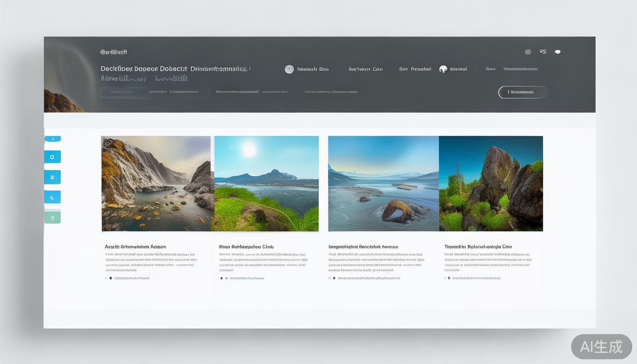Open the mossy boulders image
Viewport: 637px width, 364px height.
click(x=491, y=183)
